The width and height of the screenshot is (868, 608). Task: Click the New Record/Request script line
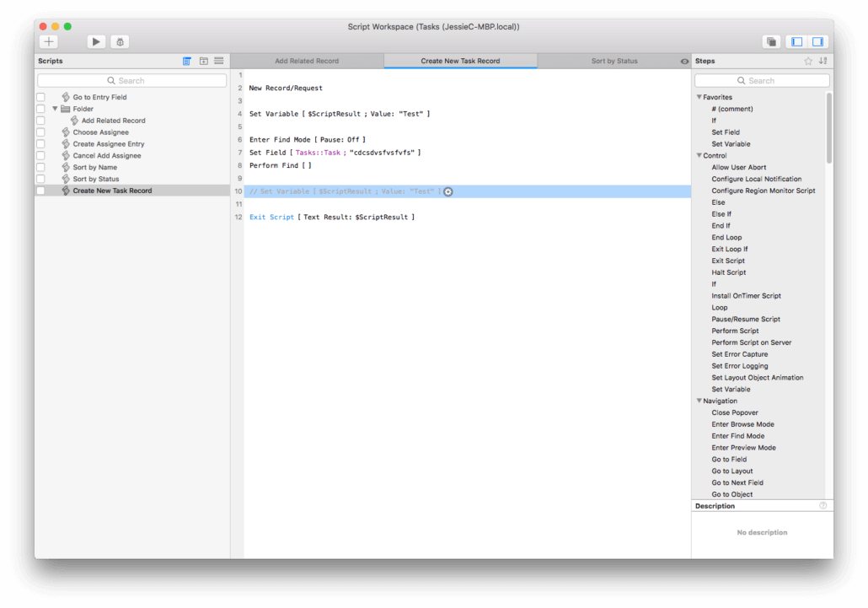[x=467, y=88]
